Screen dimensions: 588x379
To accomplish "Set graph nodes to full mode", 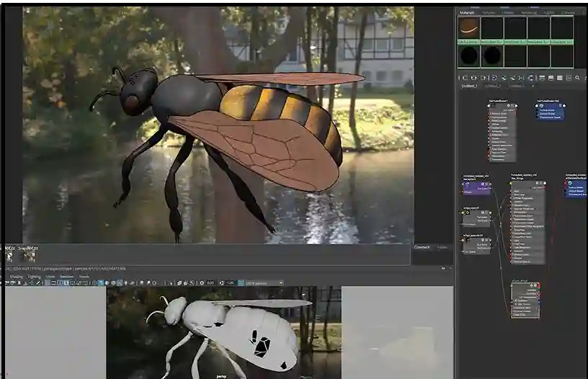I will tap(559, 78).
